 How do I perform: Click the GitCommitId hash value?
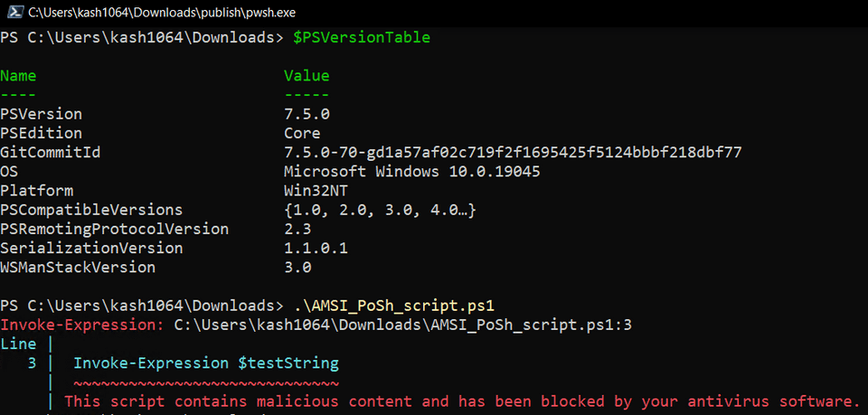coord(513,153)
